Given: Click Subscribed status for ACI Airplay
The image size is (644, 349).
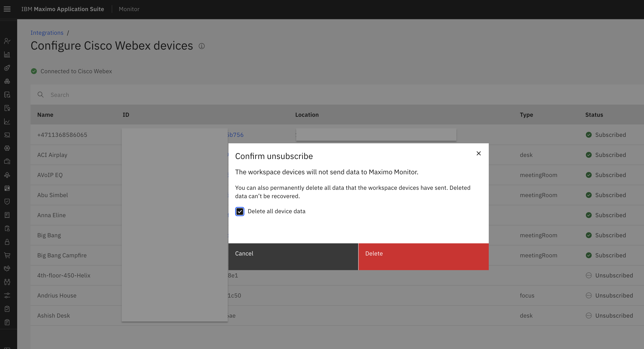Looking at the screenshot, I should pyautogui.click(x=610, y=155).
